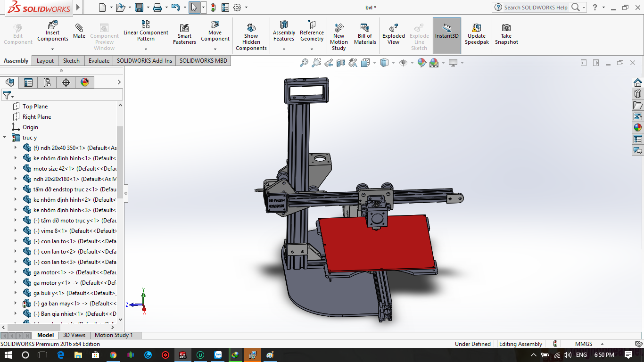Click the Undo icon
644x362 pixels.
[175, 8]
